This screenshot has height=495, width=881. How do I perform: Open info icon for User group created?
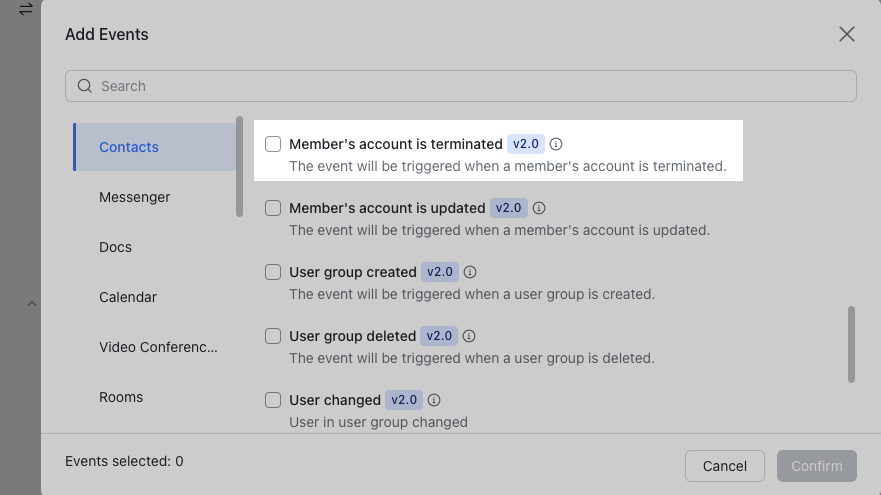(470, 273)
